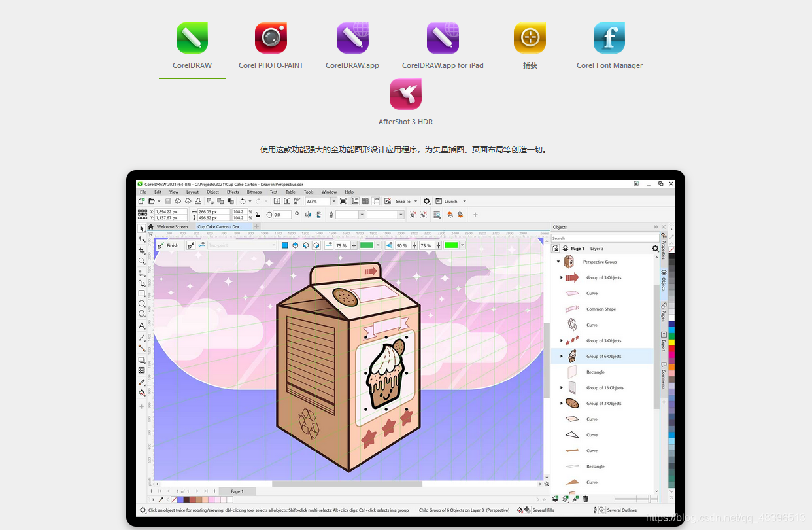The width and height of the screenshot is (812, 530).
Task: Select the Zoom tool in toolbox
Action: coord(141,261)
